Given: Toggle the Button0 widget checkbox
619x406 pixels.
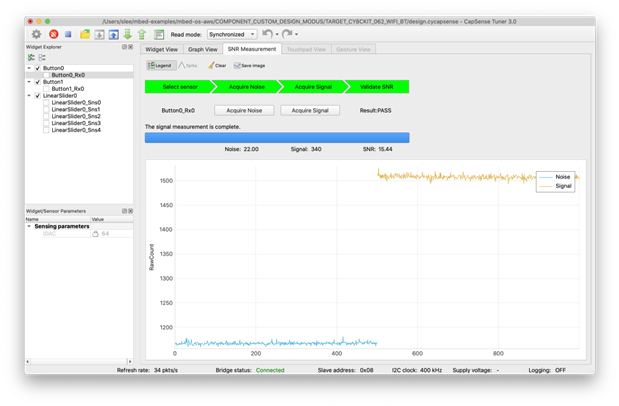Looking at the screenshot, I should 38,68.
